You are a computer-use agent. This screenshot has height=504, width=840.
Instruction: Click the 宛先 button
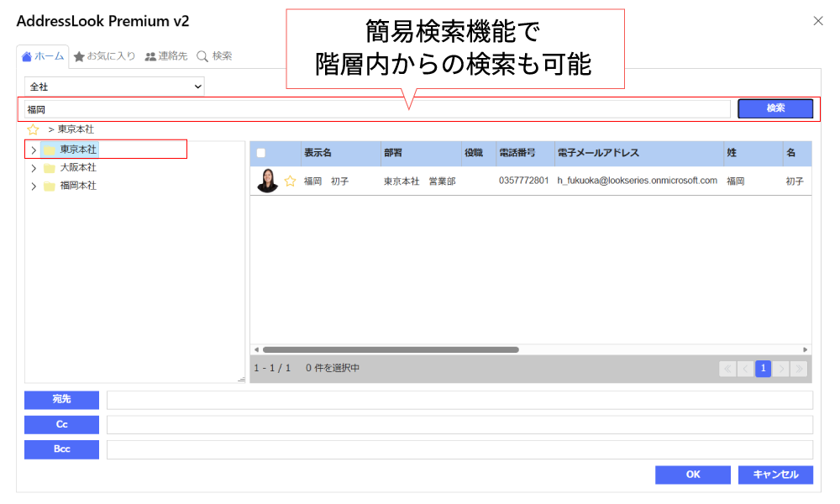tap(61, 400)
